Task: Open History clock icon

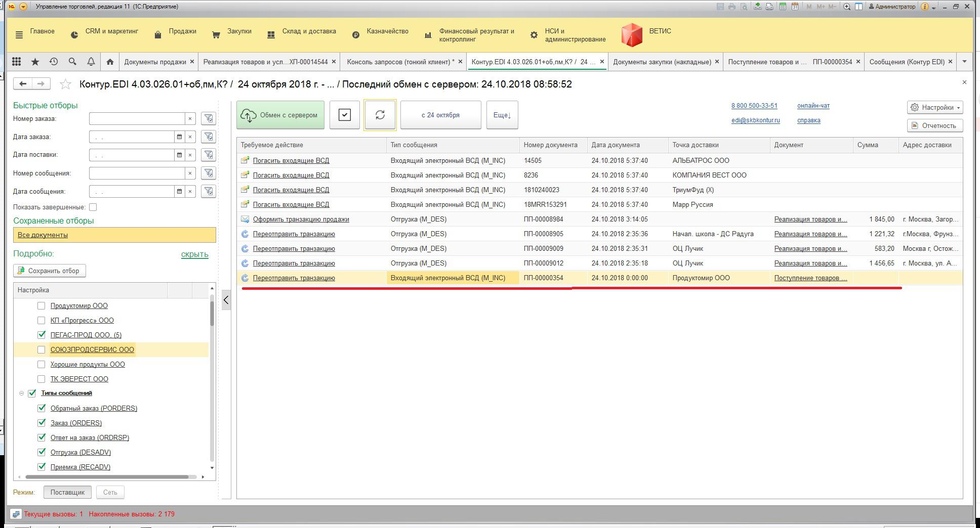Action: tap(54, 62)
